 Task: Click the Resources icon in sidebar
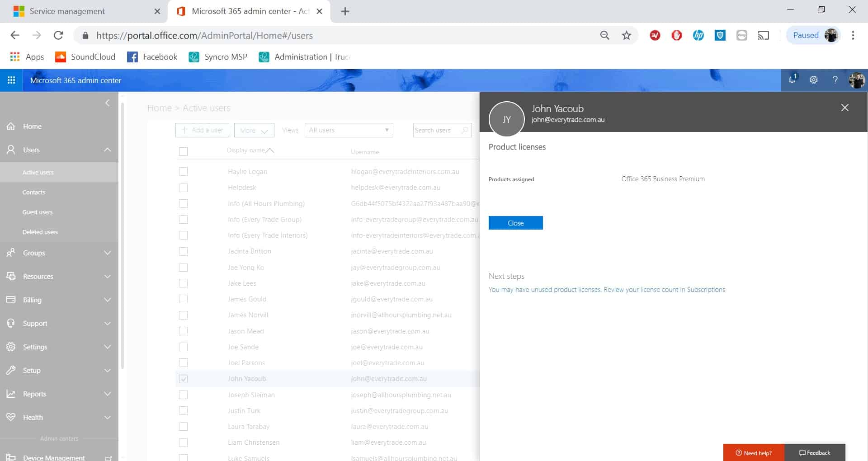(11, 276)
